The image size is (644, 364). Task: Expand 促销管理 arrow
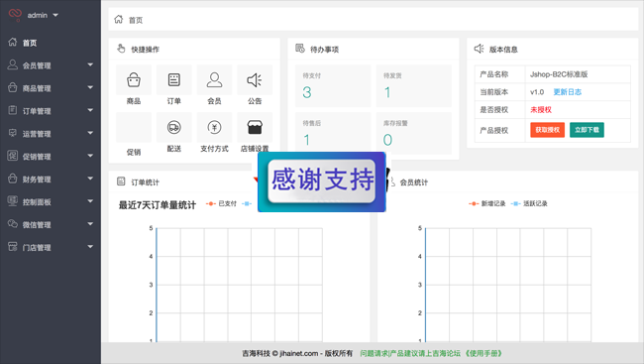tap(90, 156)
